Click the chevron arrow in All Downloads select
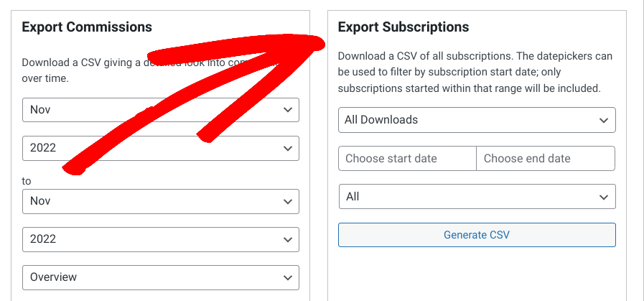This screenshot has width=644, height=301. 603,121
